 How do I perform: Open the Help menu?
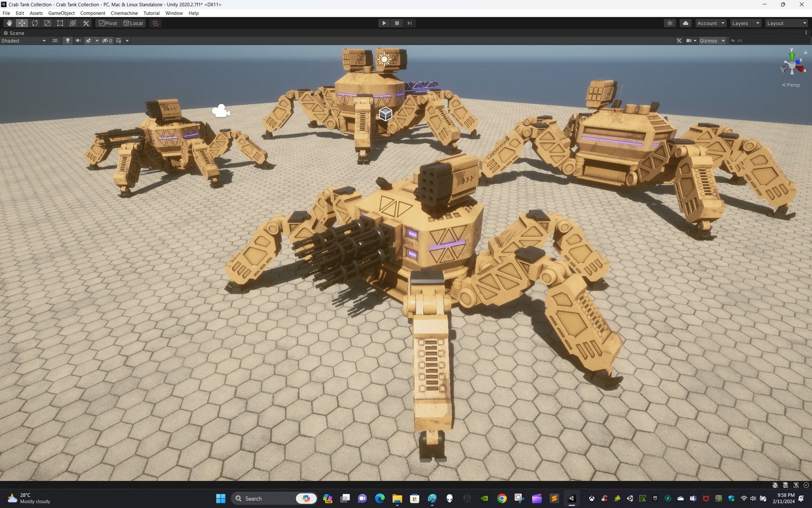click(x=194, y=13)
